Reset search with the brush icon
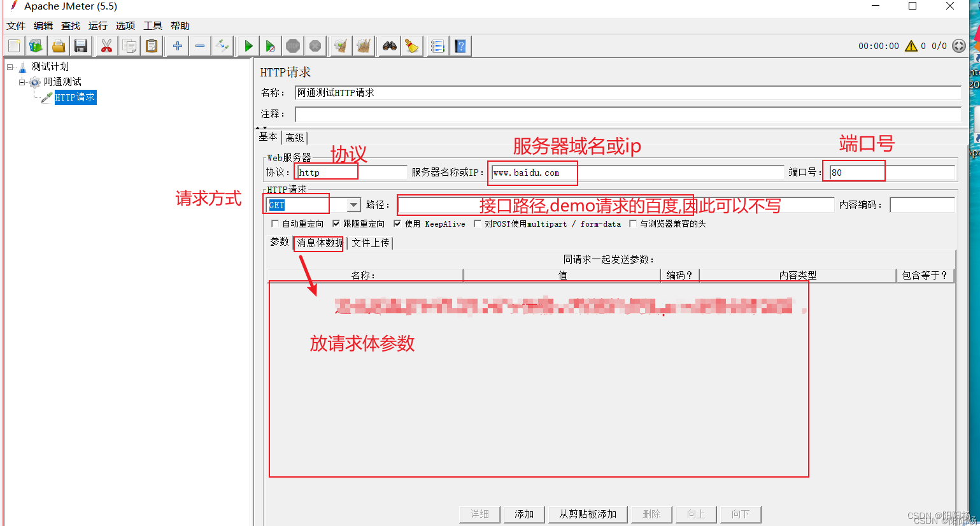This screenshot has height=526, width=980. (x=412, y=46)
